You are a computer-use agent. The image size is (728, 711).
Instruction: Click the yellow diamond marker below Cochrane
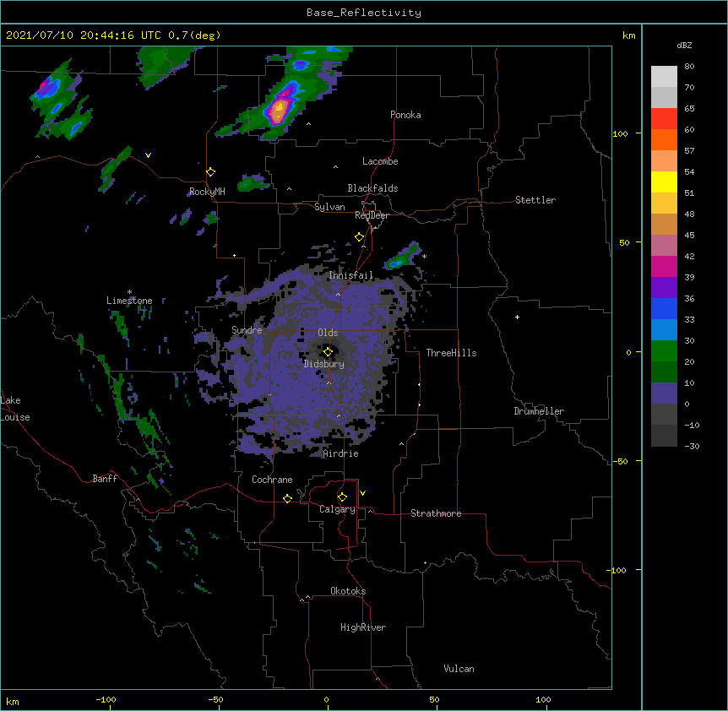pyautogui.click(x=287, y=498)
